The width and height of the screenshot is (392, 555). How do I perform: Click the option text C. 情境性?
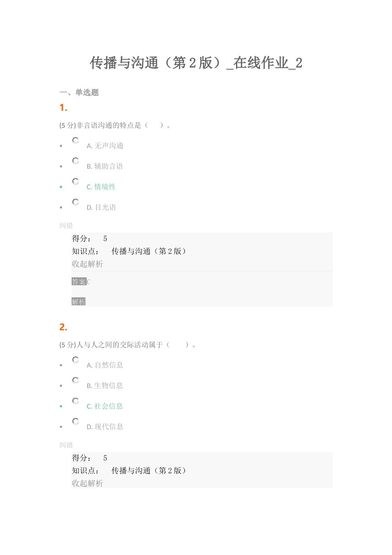[101, 187]
